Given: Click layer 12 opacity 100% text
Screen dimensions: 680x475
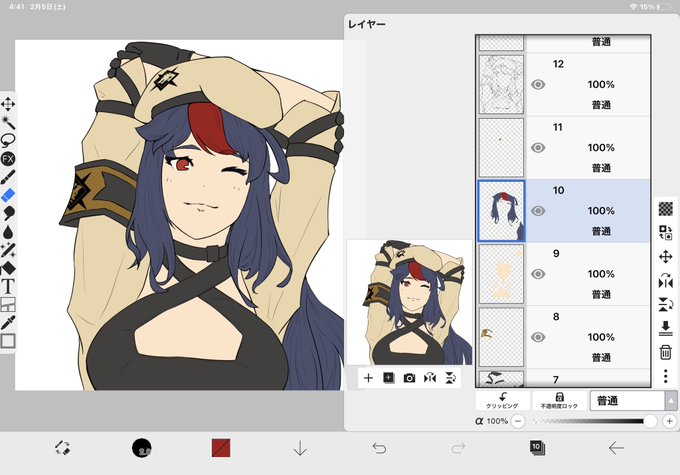Looking at the screenshot, I should click(x=601, y=85).
